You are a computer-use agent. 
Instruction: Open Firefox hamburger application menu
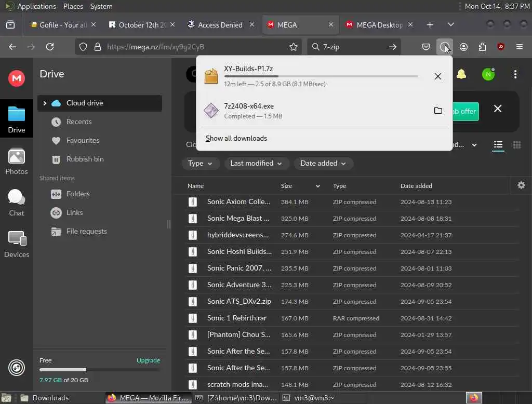519,47
